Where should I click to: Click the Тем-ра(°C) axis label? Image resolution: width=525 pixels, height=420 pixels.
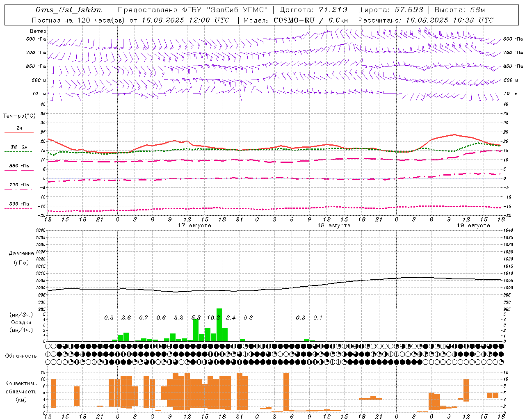(19, 116)
